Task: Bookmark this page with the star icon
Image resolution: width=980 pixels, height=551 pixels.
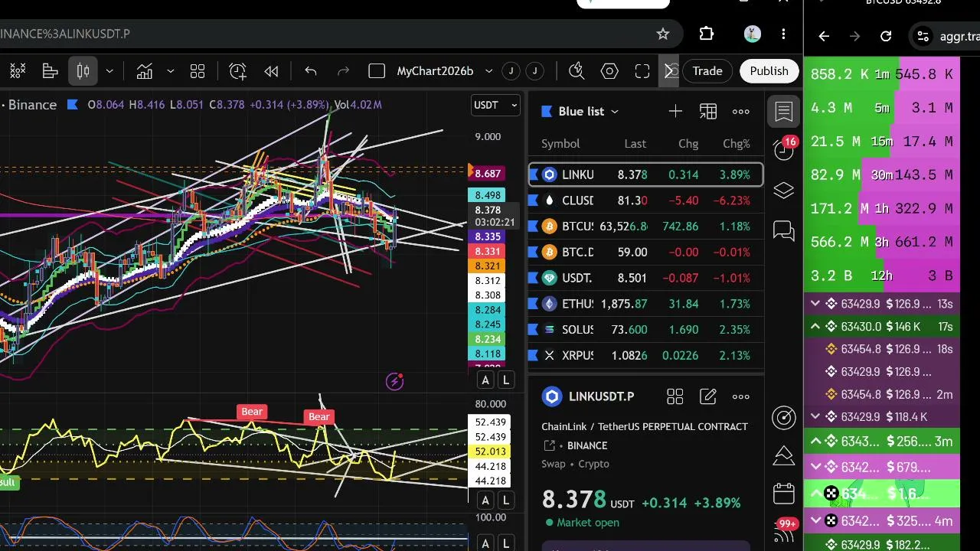Action: coord(663,34)
